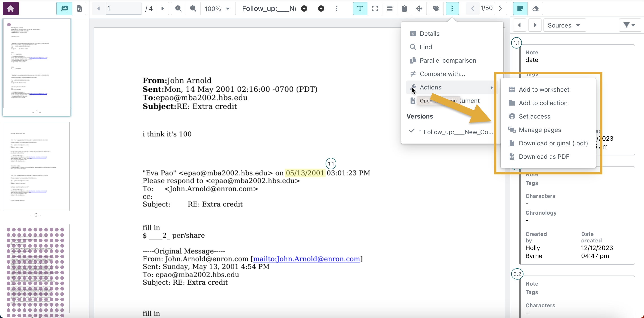This screenshot has width=644, height=318.
Task: Open mailto:John.Arnold@enron.com link
Action: 307,259
